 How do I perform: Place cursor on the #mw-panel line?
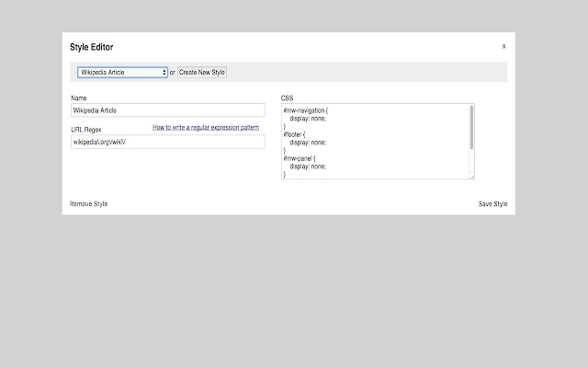pyautogui.click(x=300, y=158)
